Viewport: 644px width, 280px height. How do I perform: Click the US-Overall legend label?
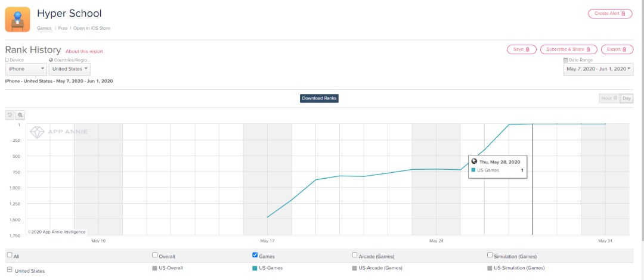[x=171, y=268]
